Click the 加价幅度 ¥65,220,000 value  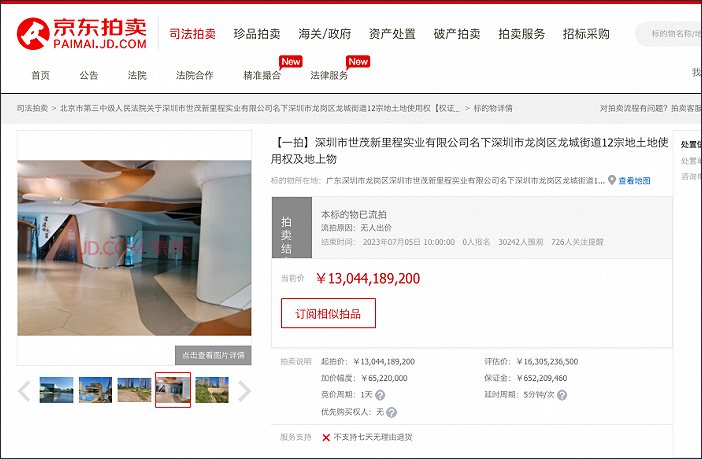pos(385,378)
